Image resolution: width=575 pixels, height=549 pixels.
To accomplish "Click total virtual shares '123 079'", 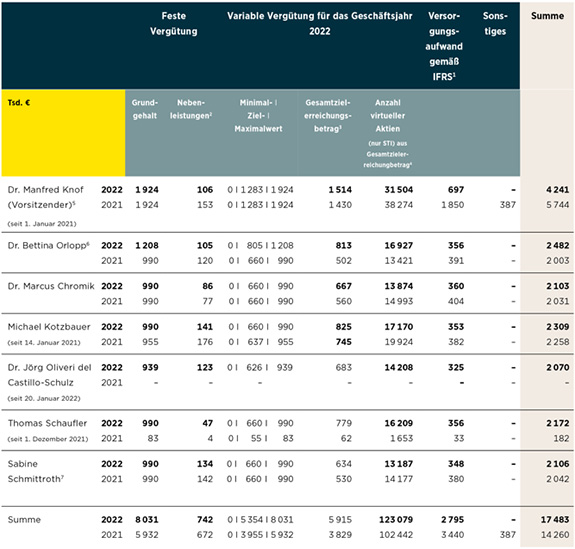I will 396,520.
